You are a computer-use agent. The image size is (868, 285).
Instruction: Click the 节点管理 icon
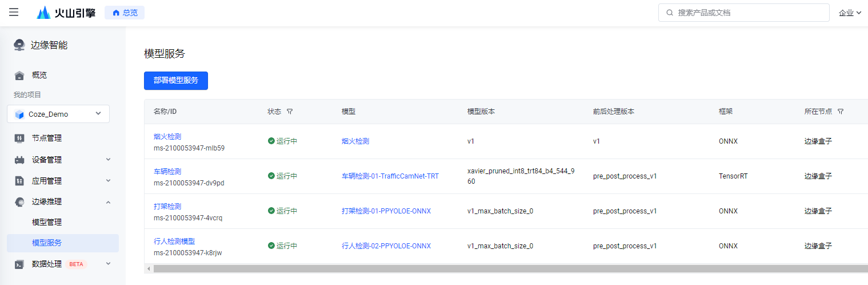click(19, 138)
